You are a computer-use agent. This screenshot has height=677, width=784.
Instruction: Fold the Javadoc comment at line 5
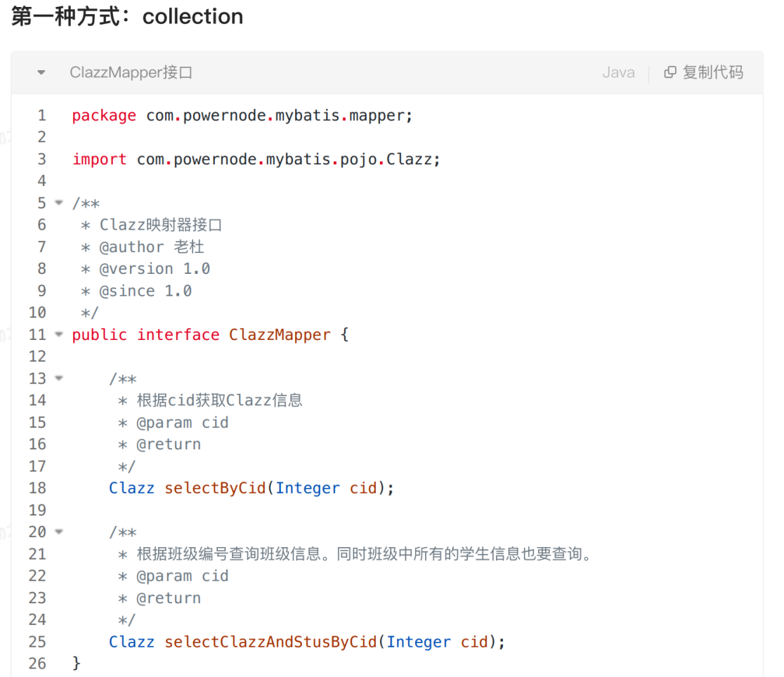tap(60, 203)
